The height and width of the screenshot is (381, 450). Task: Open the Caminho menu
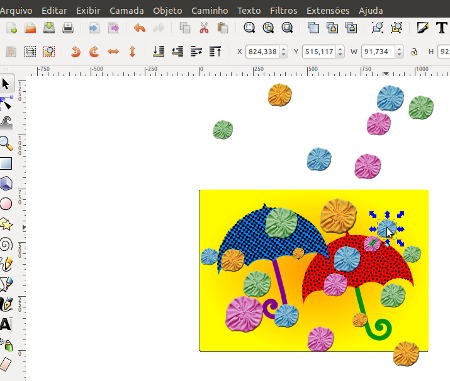(210, 11)
